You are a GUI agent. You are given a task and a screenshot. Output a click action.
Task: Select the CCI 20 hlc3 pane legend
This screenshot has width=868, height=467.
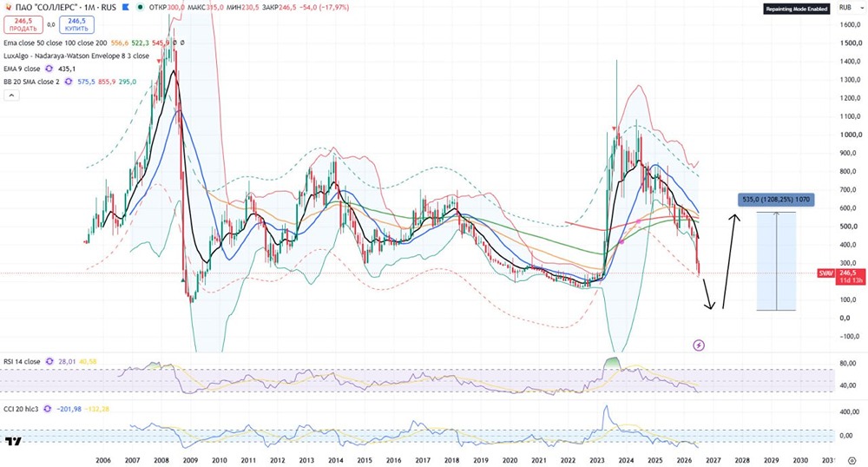pos(21,409)
